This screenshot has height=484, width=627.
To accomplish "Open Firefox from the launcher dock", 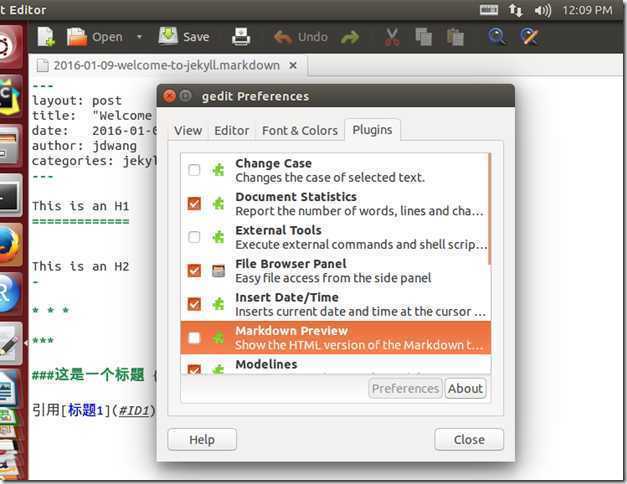I will 10,244.
